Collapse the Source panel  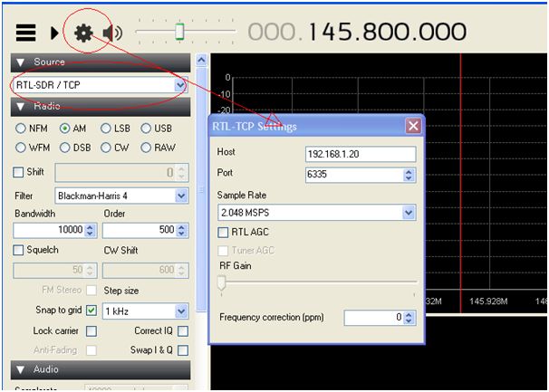(x=21, y=62)
